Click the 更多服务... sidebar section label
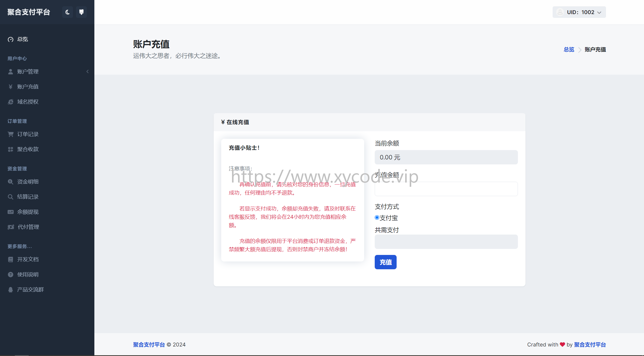Image resolution: width=644 pixels, height=356 pixels. click(20, 246)
